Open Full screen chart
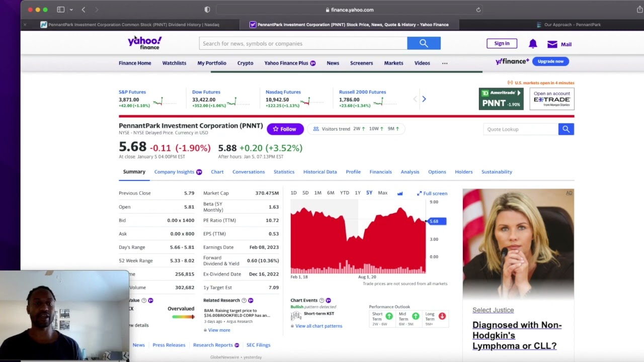The width and height of the screenshot is (644, 362). click(x=432, y=193)
